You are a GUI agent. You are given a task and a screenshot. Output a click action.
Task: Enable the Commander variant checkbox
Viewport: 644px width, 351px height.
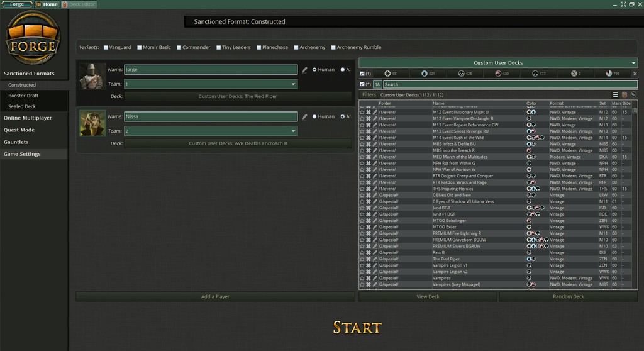tap(179, 47)
